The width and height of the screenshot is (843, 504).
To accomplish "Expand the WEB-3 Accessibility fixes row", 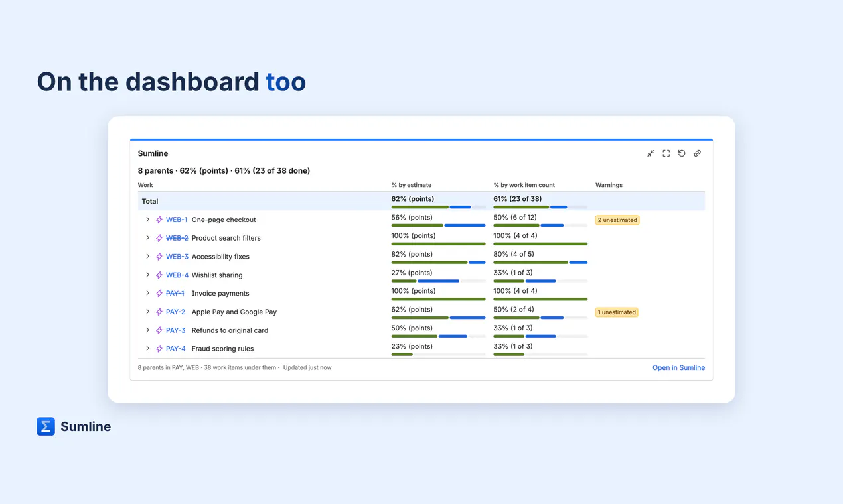I will tap(147, 257).
